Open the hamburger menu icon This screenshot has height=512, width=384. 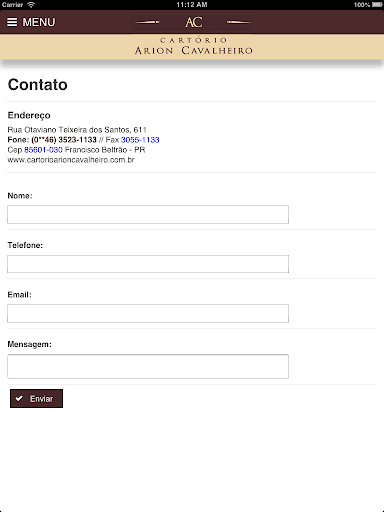point(12,22)
